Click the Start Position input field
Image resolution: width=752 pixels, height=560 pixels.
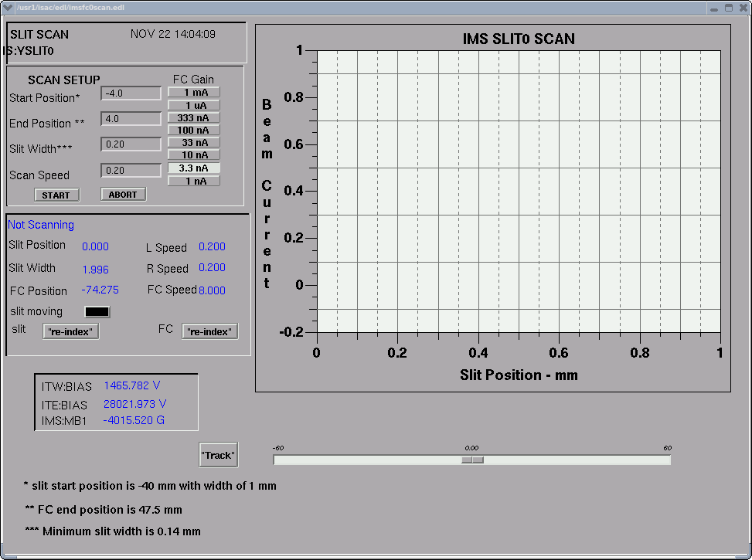click(131, 93)
